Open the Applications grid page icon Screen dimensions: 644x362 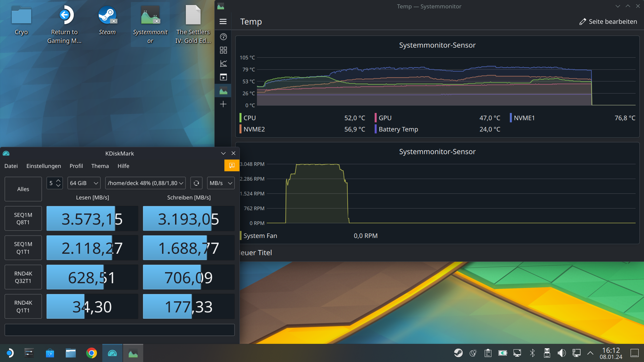pos(223,50)
